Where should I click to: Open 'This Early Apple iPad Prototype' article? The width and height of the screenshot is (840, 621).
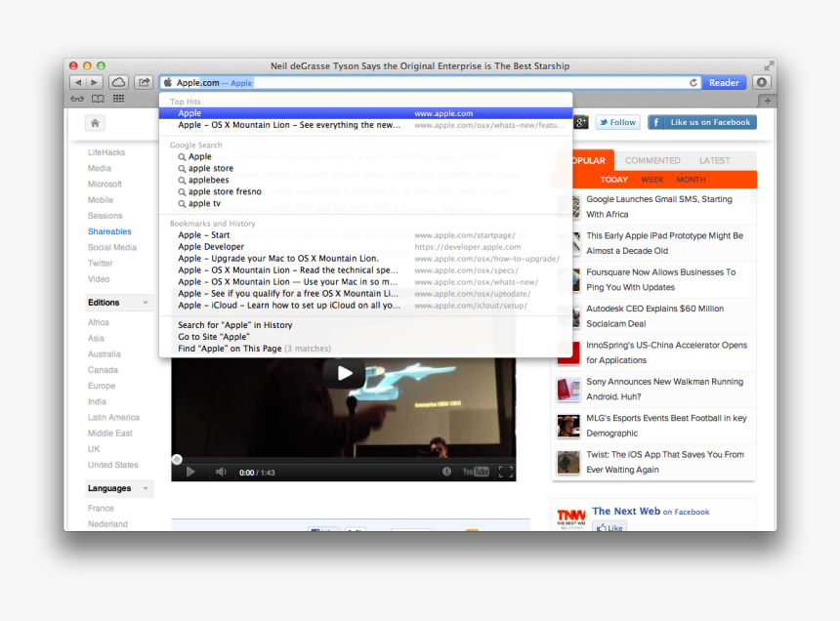point(664,243)
